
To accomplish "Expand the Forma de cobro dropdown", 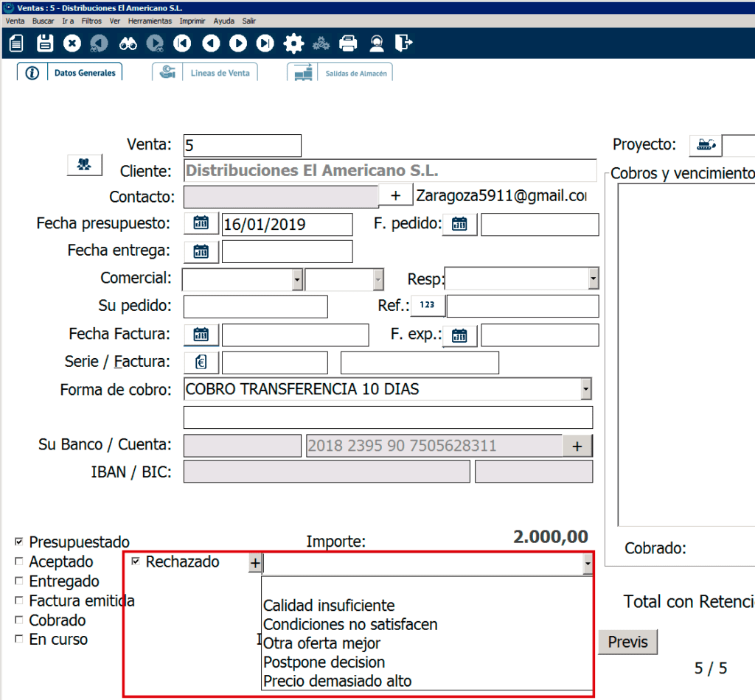I will point(585,389).
